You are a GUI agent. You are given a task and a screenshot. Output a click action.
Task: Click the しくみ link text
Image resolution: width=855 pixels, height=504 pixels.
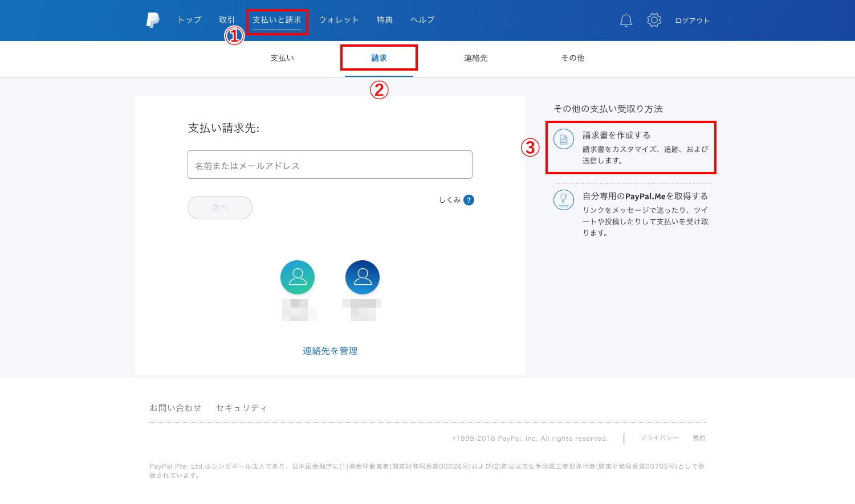pos(450,200)
